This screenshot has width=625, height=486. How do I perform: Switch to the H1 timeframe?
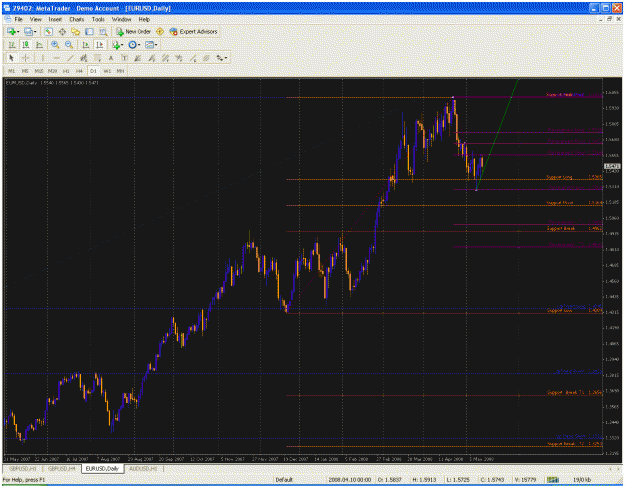point(66,71)
